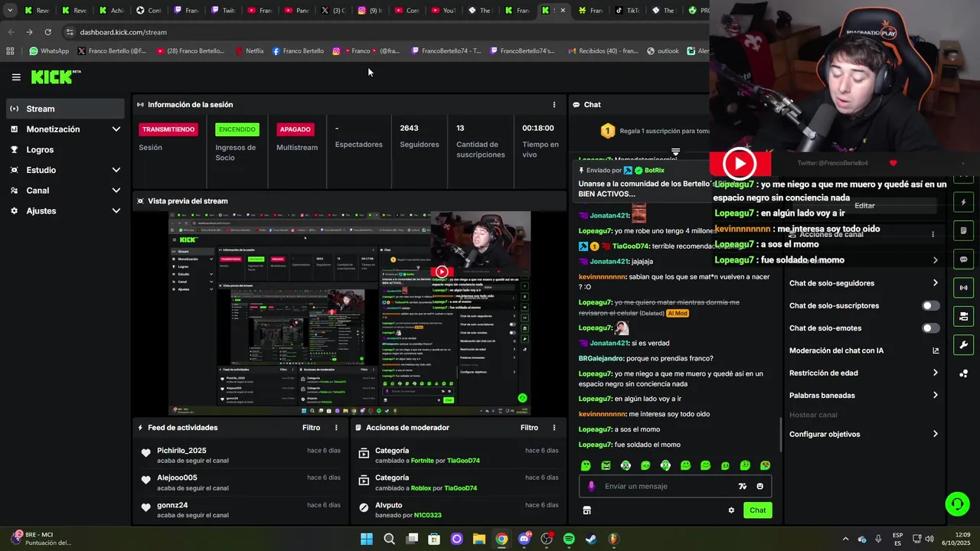The width and height of the screenshot is (980, 551).
Task: Switch to the TikTok browser tab
Action: point(629,11)
